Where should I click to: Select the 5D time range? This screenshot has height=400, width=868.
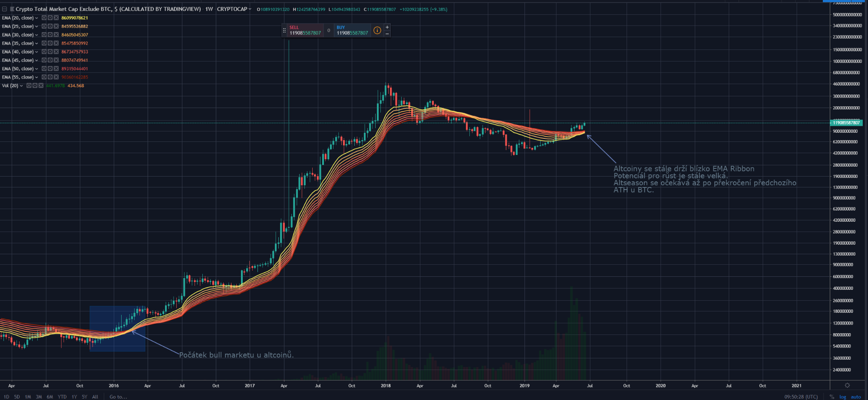pos(17,397)
